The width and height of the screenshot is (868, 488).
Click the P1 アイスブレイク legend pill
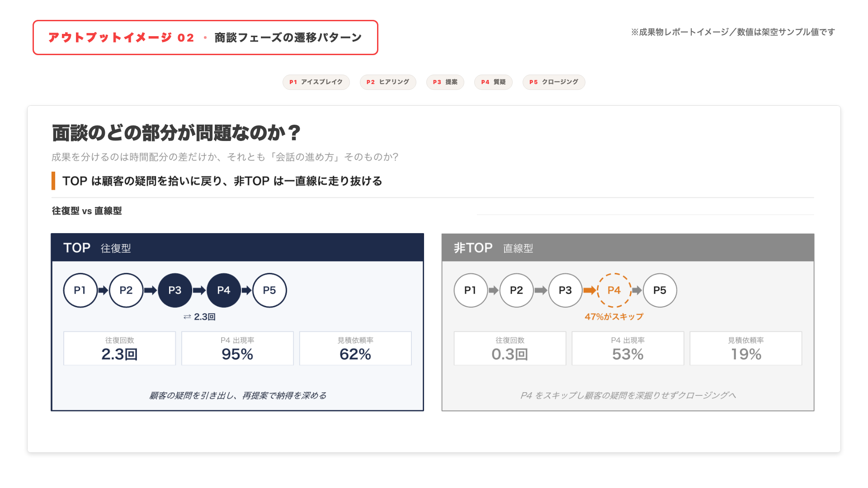[x=316, y=82]
